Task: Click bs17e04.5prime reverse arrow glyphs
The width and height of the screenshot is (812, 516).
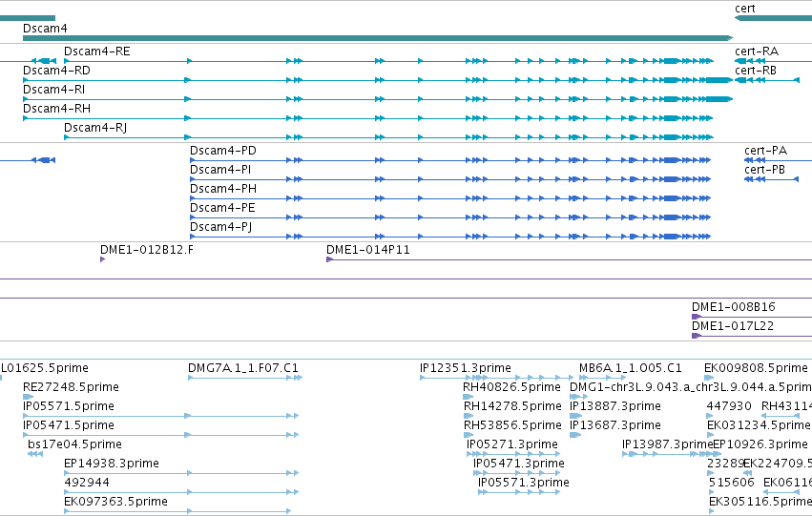Action: click(x=35, y=454)
